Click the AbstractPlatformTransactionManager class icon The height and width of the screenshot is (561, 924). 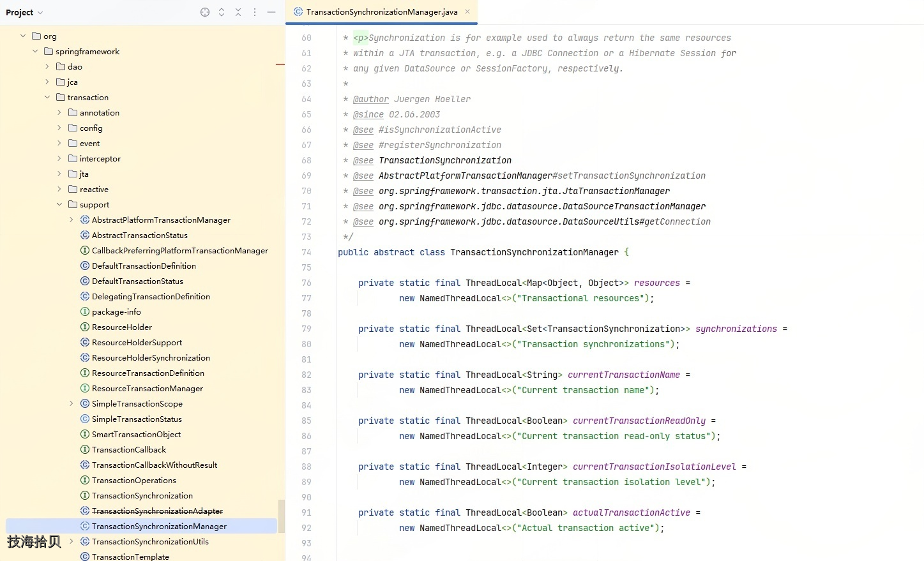click(x=85, y=220)
